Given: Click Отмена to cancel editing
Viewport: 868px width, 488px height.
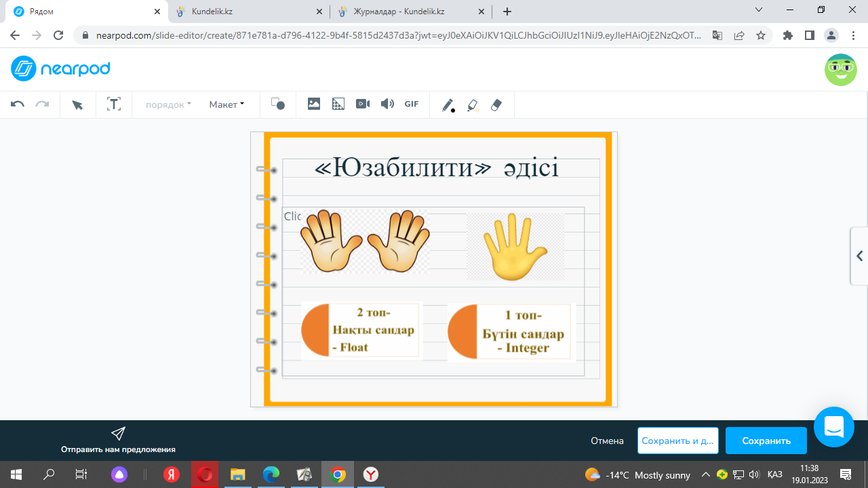Looking at the screenshot, I should pyautogui.click(x=607, y=441).
